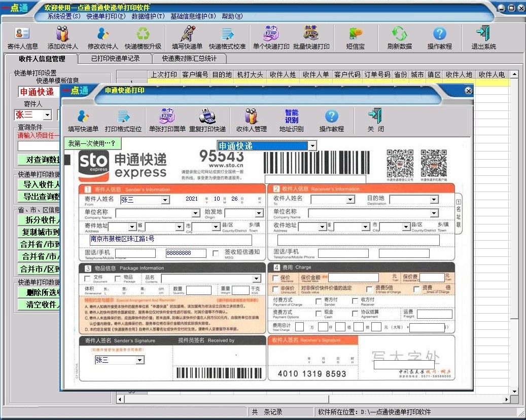Click the 刷新数据 icon
The image size is (526, 420).
point(399,37)
